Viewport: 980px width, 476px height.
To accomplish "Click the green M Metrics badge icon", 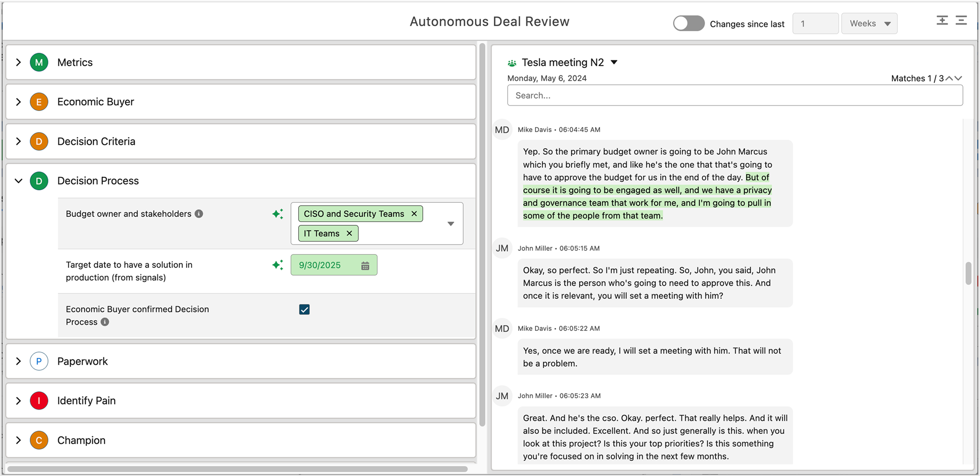I will 39,62.
